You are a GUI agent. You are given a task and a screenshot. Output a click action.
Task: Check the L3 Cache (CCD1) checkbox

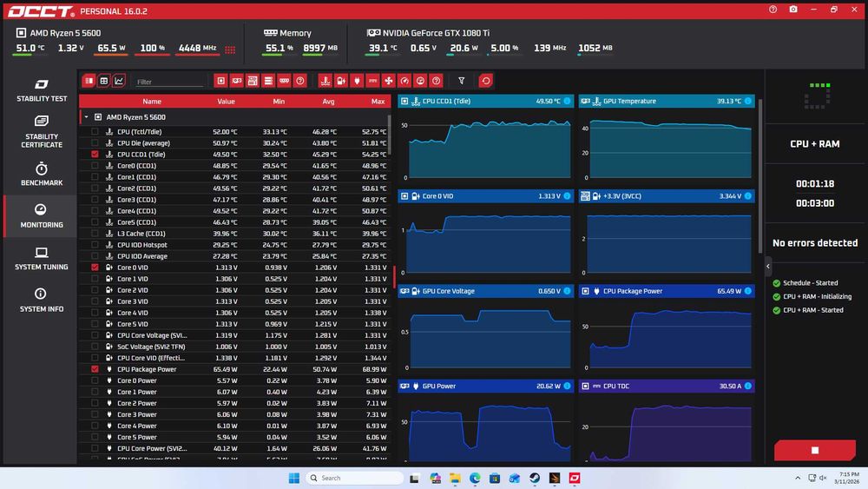click(95, 233)
